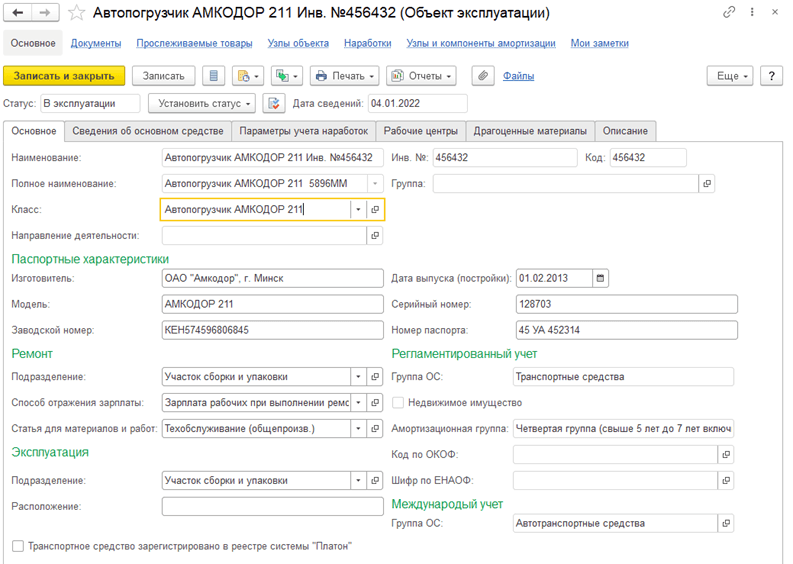Screen dimensions: 793x564
Task: Expand Эксплуатация Подразделение dropdown arrow
Action: (358, 481)
